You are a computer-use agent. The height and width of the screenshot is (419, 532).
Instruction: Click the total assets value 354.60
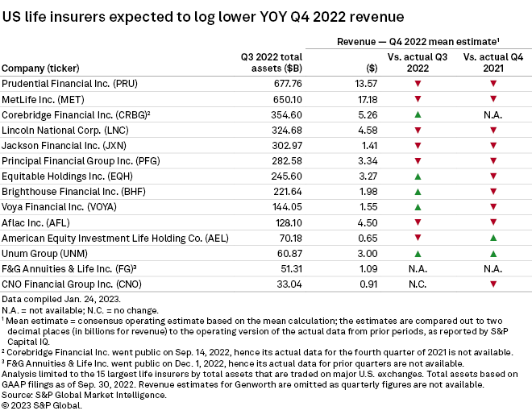coord(286,115)
